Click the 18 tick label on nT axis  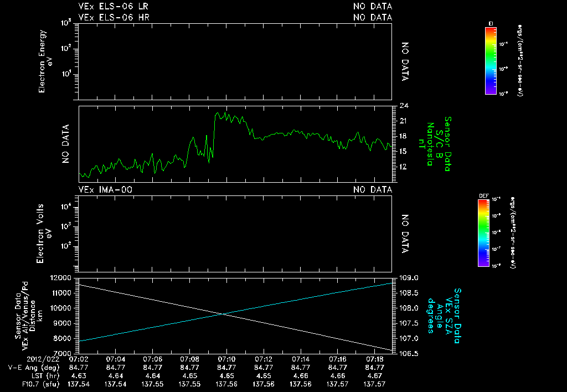click(x=404, y=136)
